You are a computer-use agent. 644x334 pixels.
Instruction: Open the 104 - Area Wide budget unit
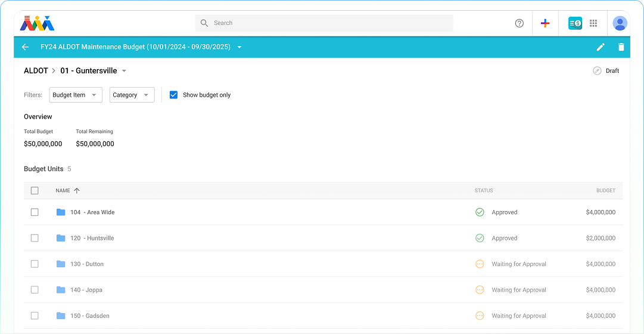coord(92,212)
